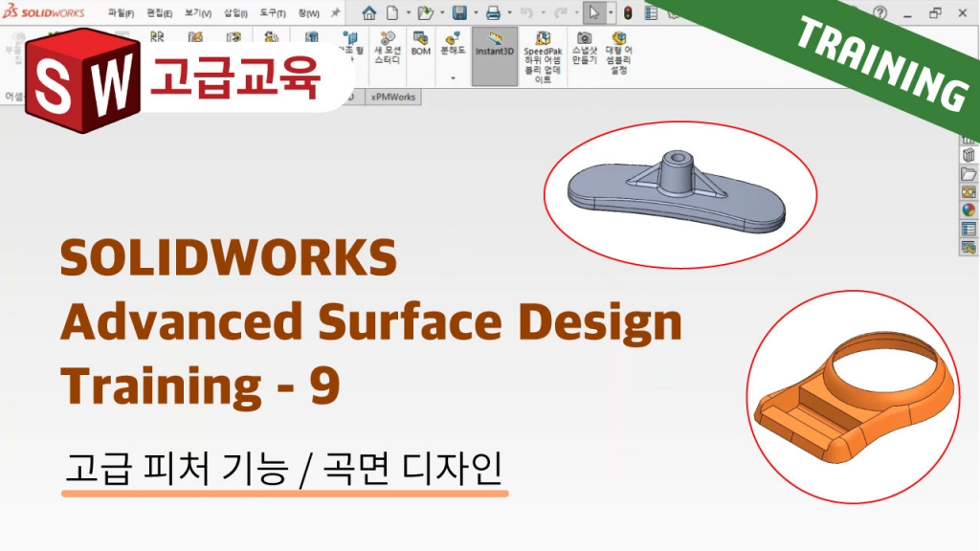This screenshot has height=551, width=980.
Task: Pin the menu bar with the pushpin
Action: pyautogui.click(x=336, y=12)
